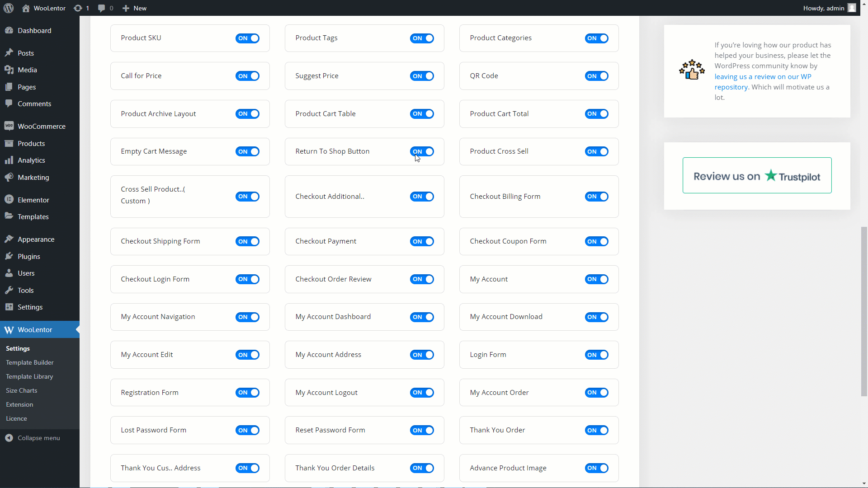Click the Review us on Trustpilot button
868x488 pixels.
[757, 175]
